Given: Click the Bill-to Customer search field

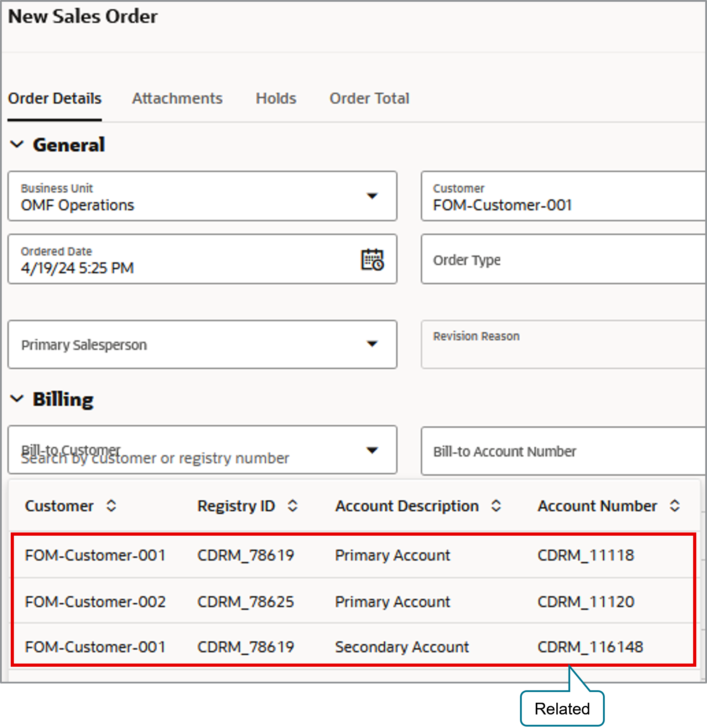Looking at the screenshot, I should pyautogui.click(x=202, y=450).
